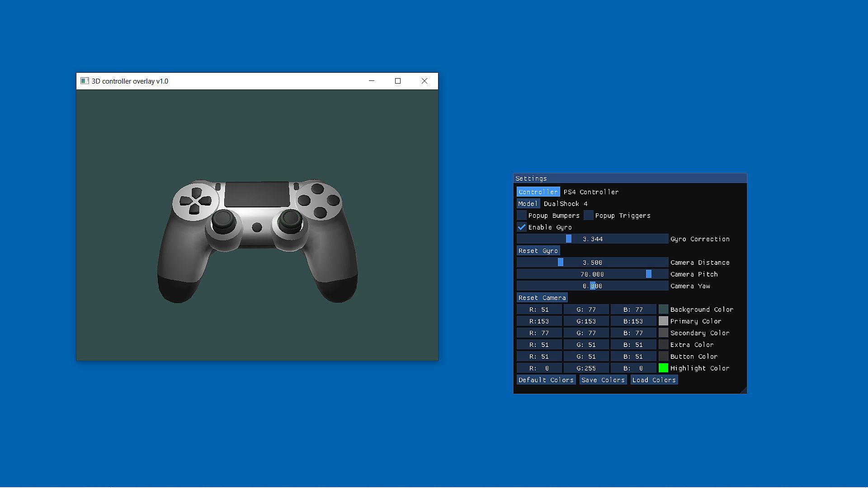Click the Settings panel title bar
Image resolution: width=868 pixels, height=488 pixels.
pyautogui.click(x=629, y=178)
